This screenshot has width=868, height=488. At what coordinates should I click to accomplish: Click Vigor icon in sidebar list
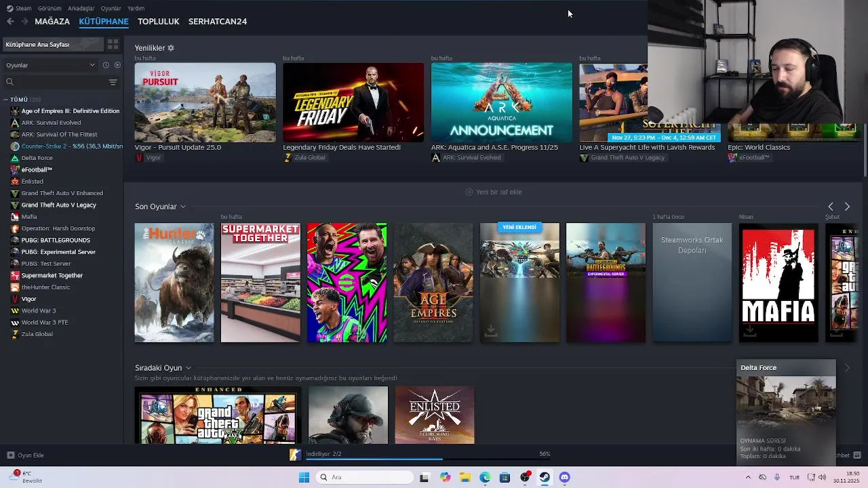15,299
